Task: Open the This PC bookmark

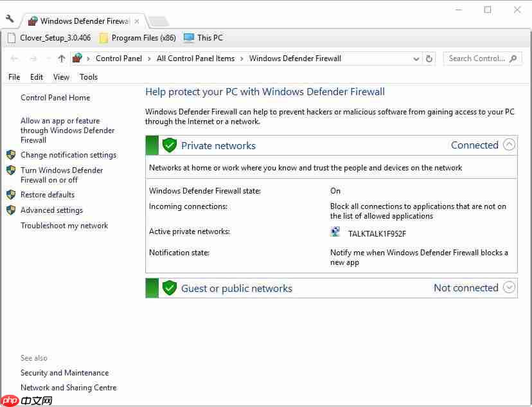Action: (210, 38)
